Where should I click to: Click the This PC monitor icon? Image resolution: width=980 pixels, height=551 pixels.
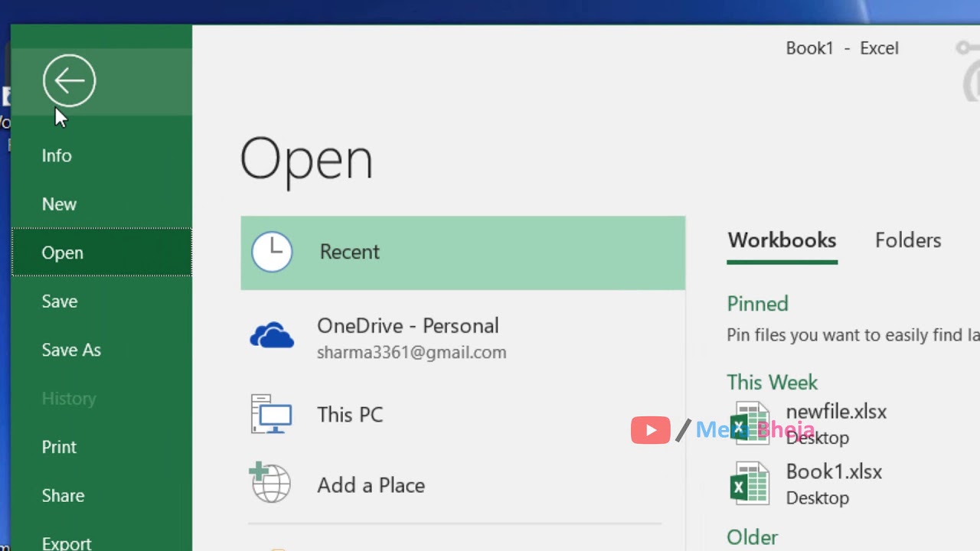click(x=271, y=414)
